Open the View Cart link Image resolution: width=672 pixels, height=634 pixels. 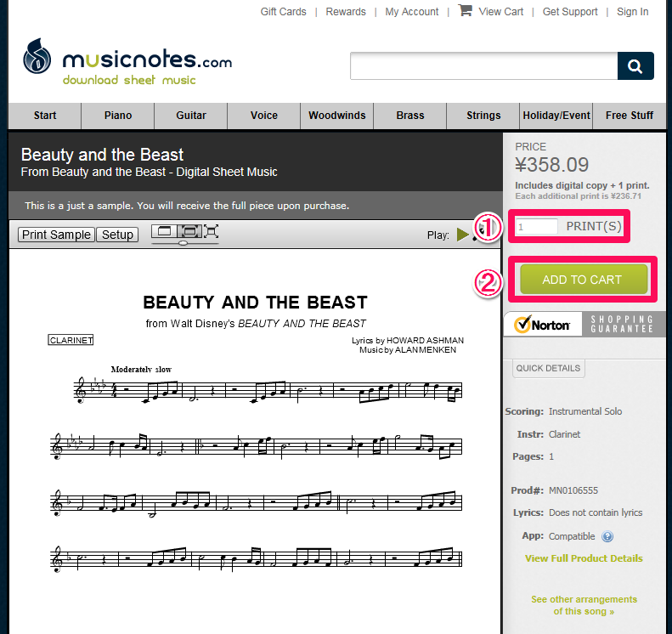(x=501, y=12)
